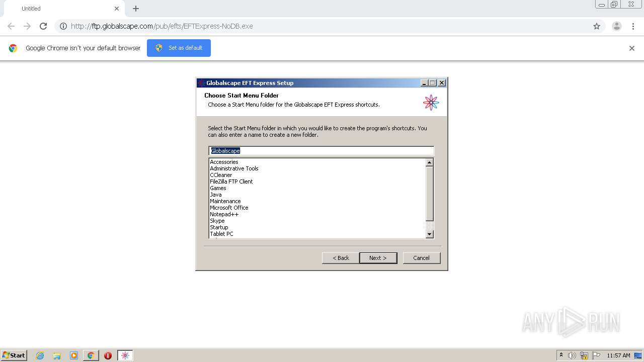Minimize the Chrome window

(x=602, y=5)
